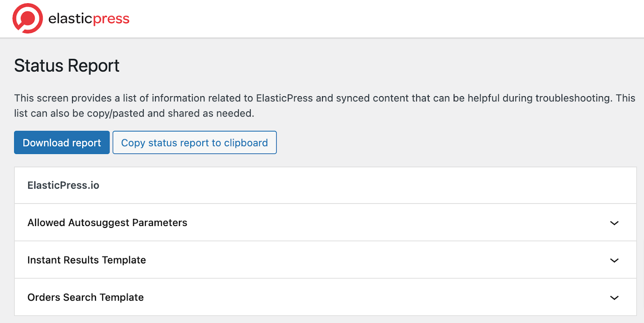Click the ElasticPress.io section header
Image resolution: width=644 pixels, height=323 pixels.
point(63,185)
